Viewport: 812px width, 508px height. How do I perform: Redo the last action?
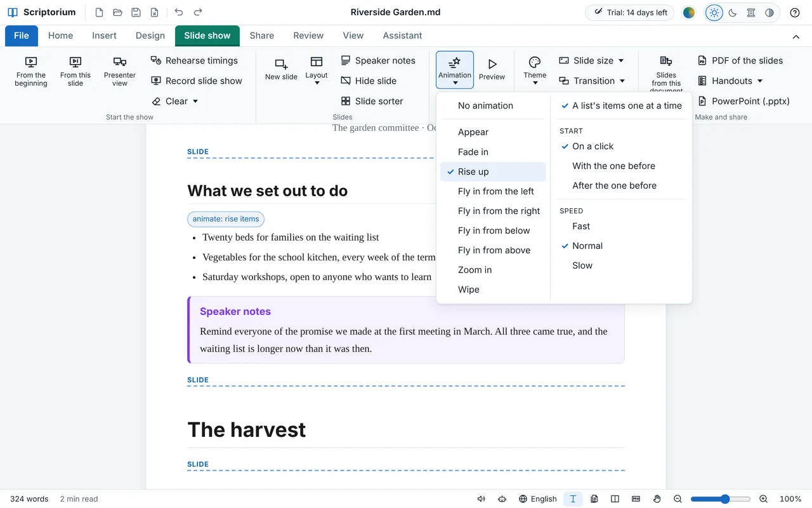click(198, 12)
